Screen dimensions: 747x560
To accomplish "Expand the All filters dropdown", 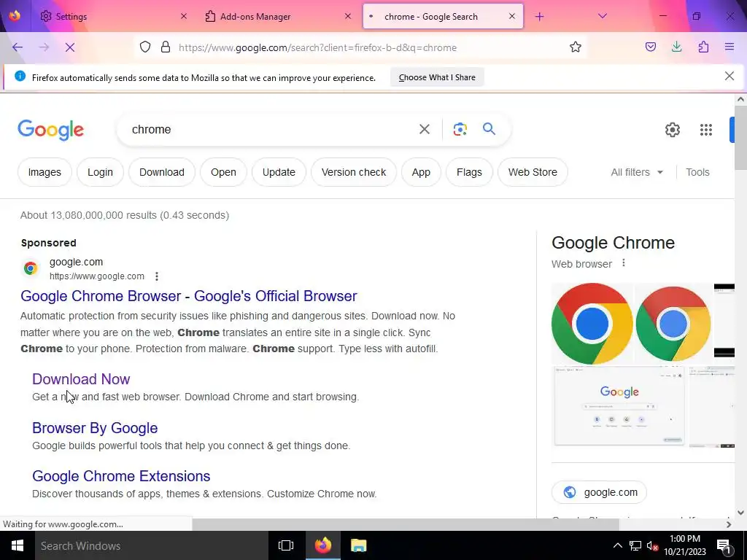I will point(637,172).
